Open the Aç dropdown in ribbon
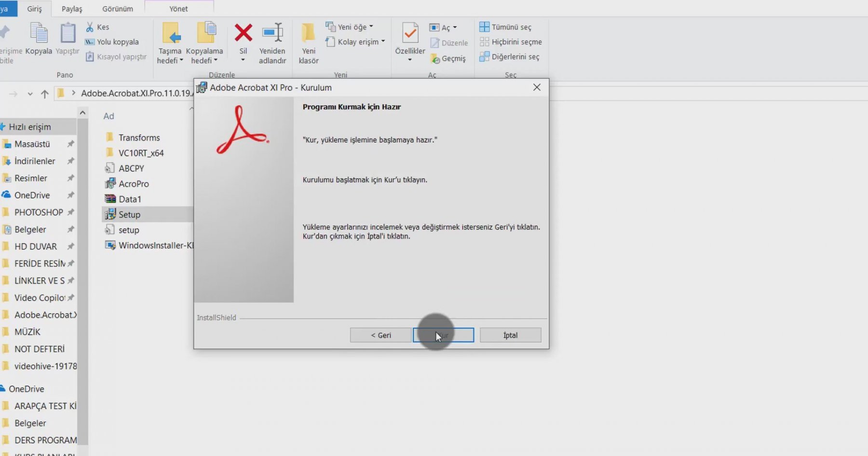The width and height of the screenshot is (868, 456). click(x=443, y=28)
